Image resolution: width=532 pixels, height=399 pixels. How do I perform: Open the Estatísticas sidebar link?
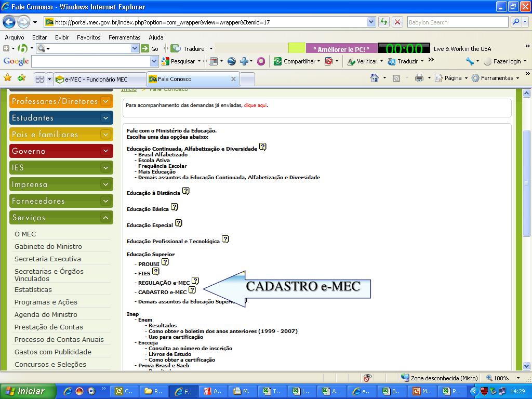[x=33, y=289]
